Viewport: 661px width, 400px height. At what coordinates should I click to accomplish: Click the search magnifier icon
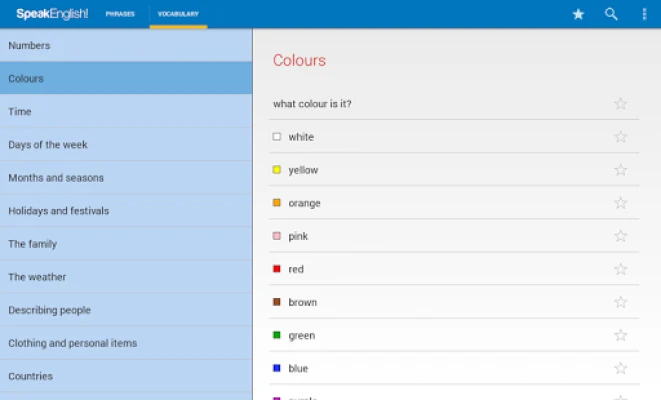611,14
